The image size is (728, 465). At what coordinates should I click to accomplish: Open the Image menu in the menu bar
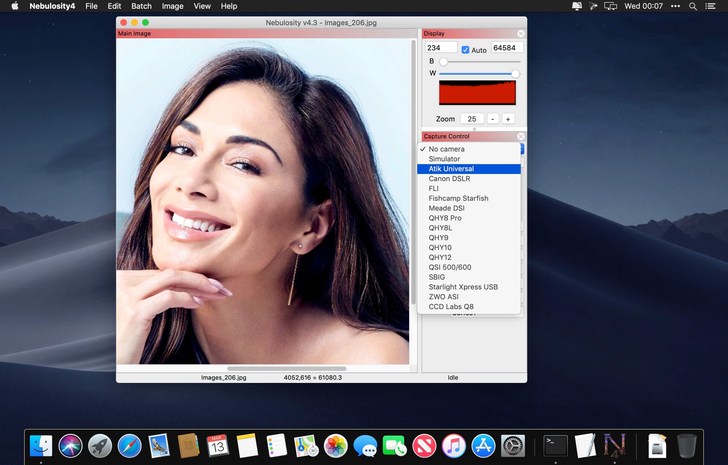coord(172,6)
